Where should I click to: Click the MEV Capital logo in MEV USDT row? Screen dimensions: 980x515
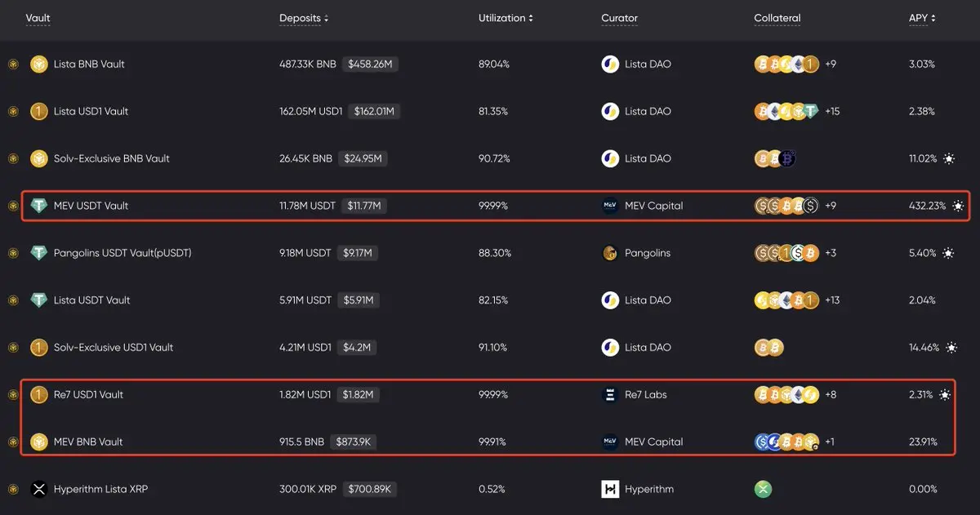point(610,206)
